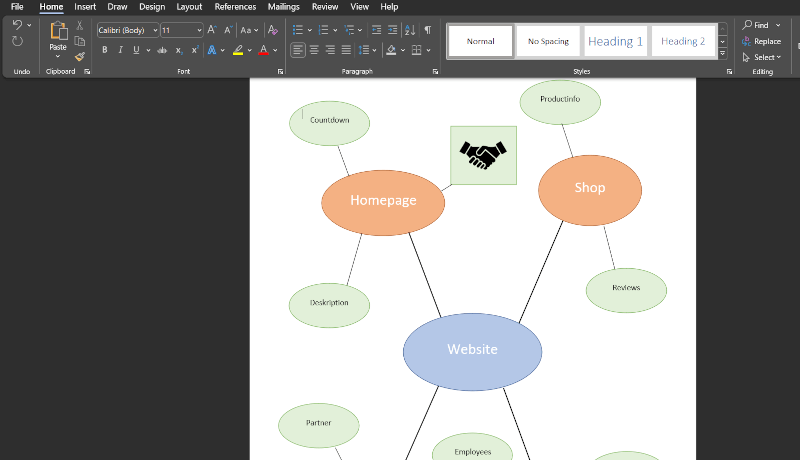Open the Insert ribbon tab
This screenshot has height=460, width=800.
pos(85,7)
